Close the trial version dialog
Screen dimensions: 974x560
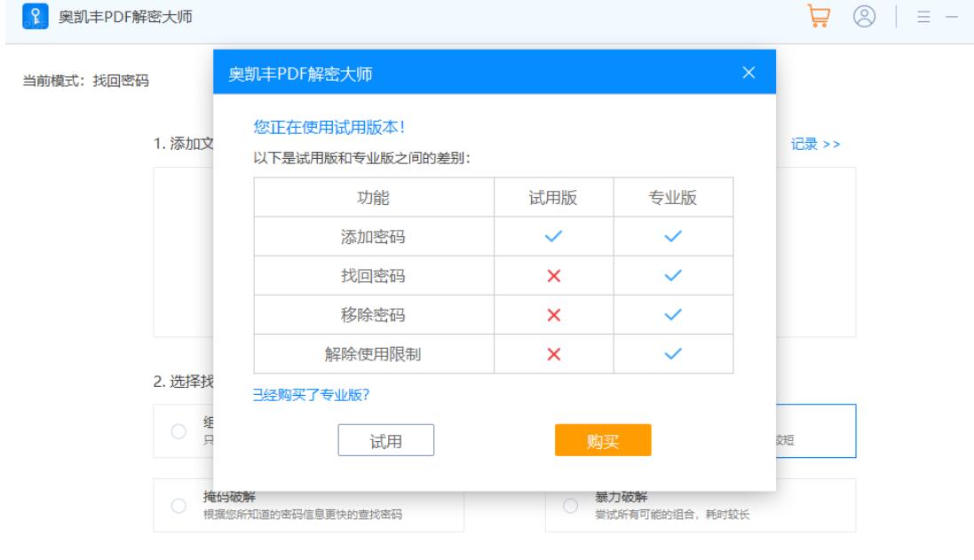pos(748,73)
